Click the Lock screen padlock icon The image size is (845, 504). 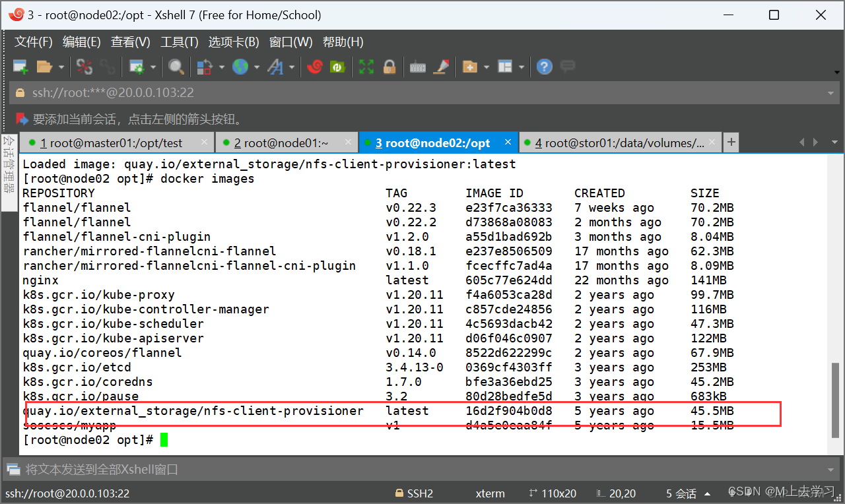click(389, 67)
